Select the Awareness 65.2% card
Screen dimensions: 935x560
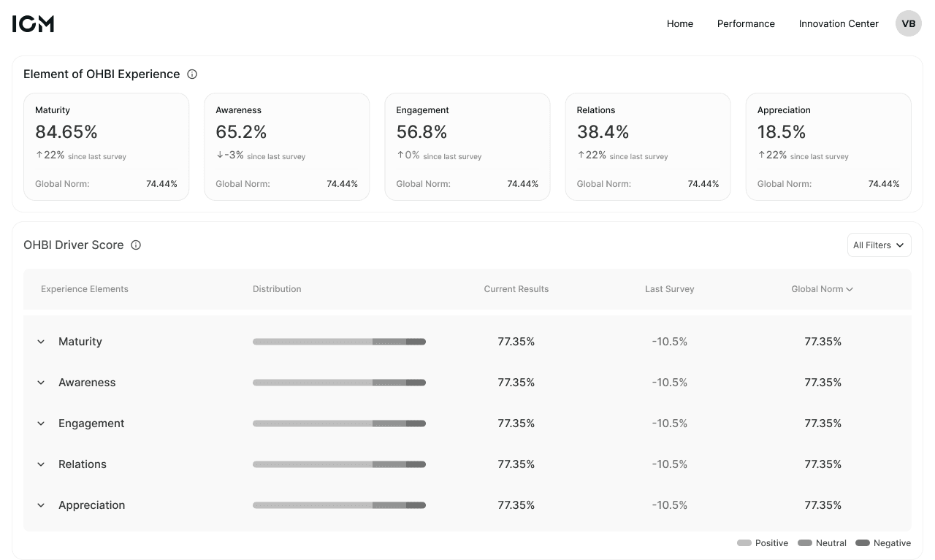click(286, 146)
